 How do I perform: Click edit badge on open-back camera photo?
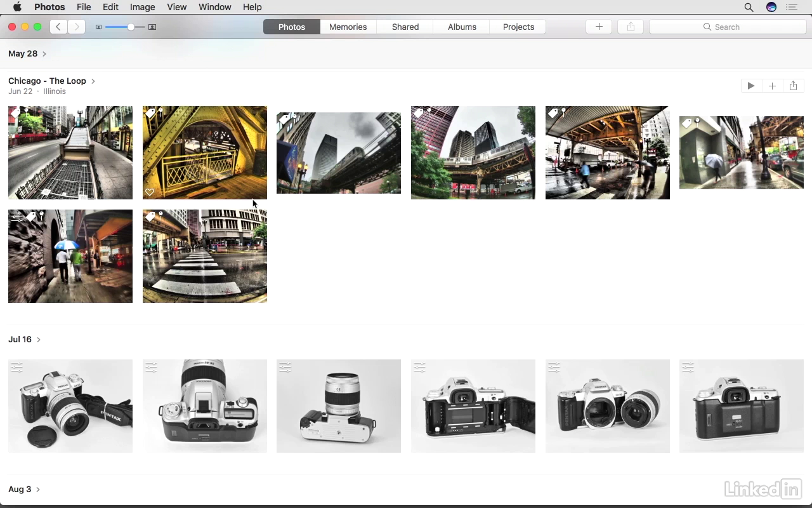point(419,367)
